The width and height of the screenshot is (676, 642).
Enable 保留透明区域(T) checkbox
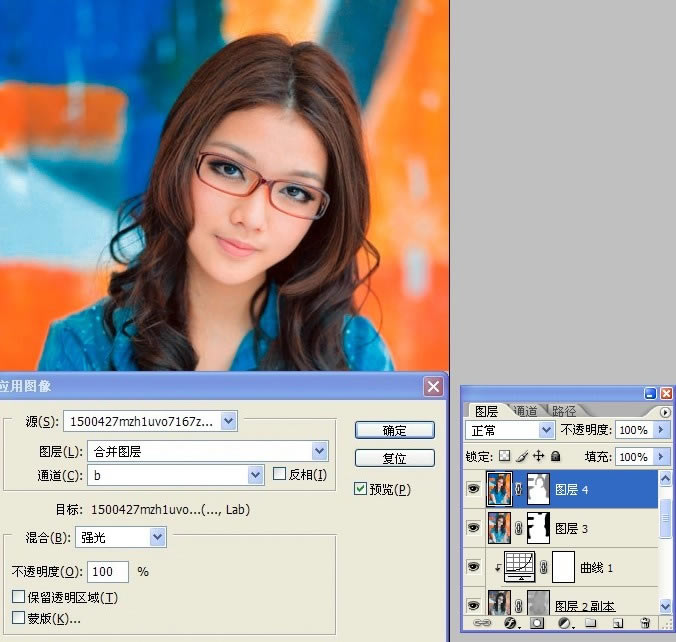[18, 597]
